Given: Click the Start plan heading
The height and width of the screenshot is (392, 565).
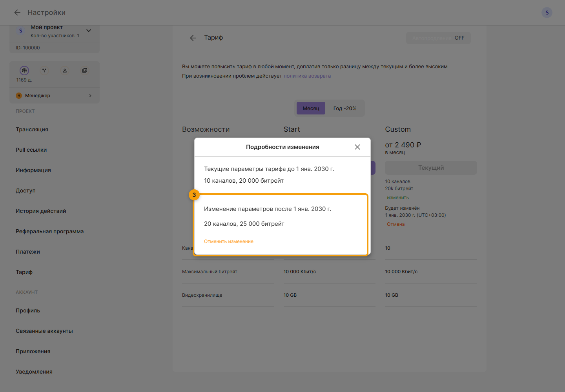Looking at the screenshot, I should pos(292,129).
